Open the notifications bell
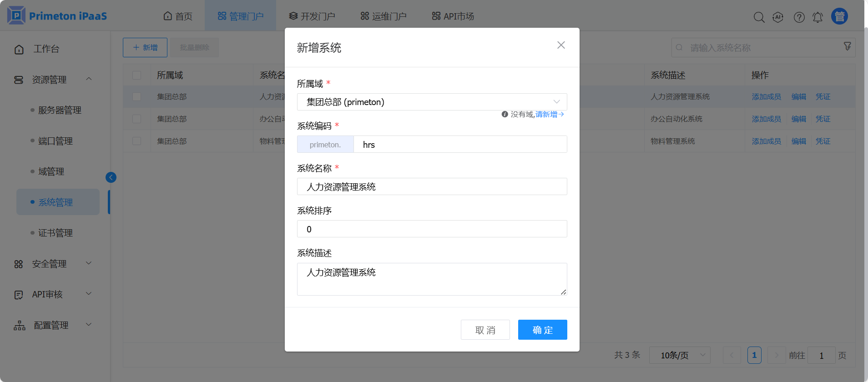Viewport: 868px width, 382px height. 818,17
